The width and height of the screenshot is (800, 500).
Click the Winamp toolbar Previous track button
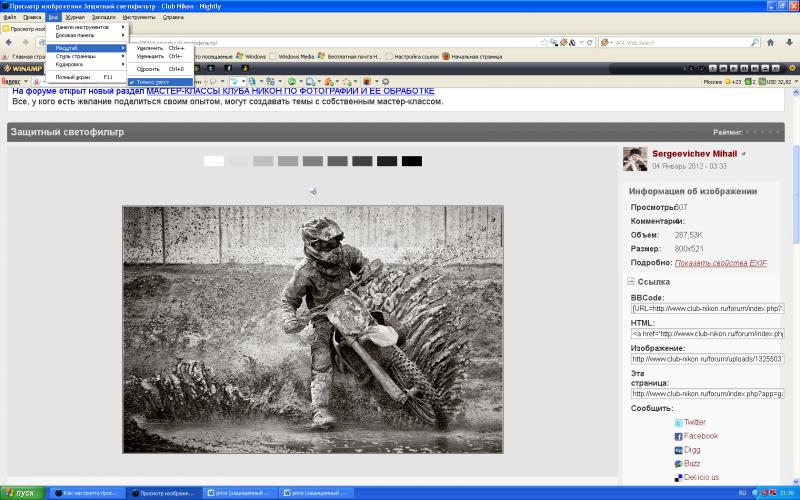coord(723,68)
